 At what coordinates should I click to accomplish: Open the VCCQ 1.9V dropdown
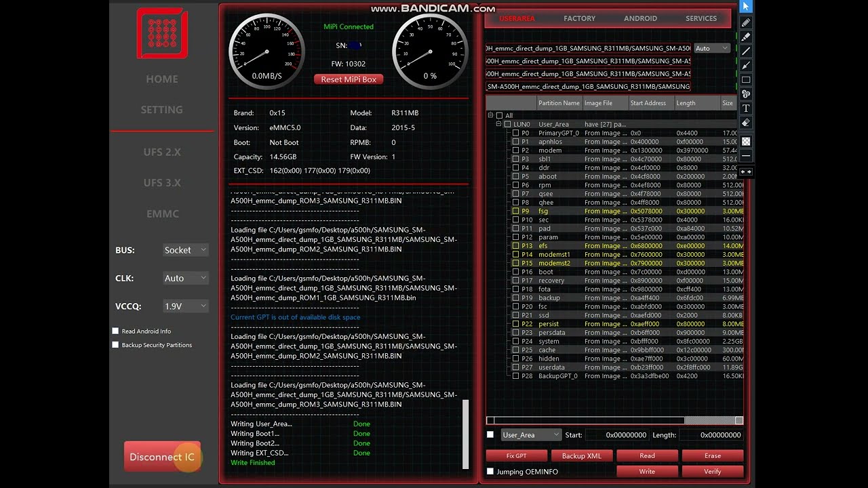pyautogui.click(x=185, y=306)
